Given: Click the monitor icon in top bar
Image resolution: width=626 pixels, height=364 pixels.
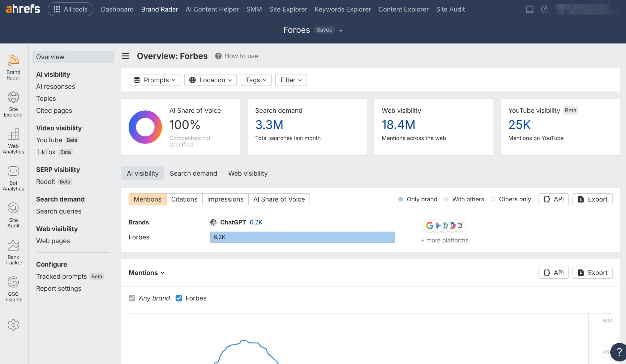Looking at the screenshot, I should click(x=529, y=9).
